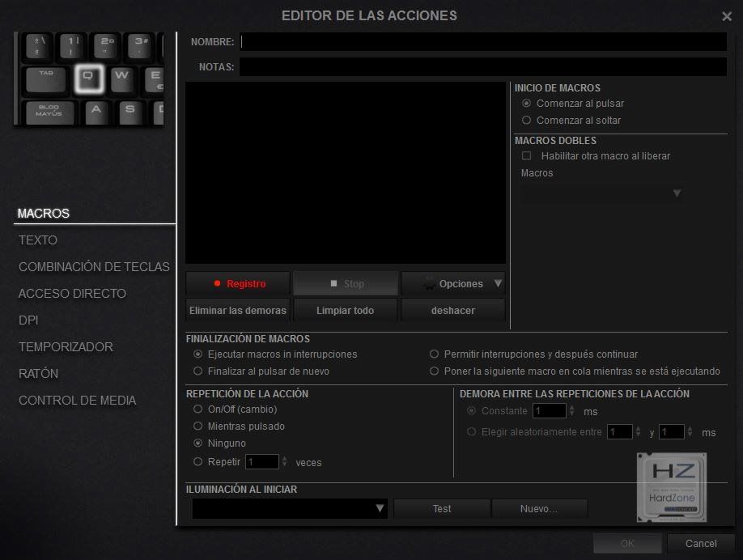The height and width of the screenshot is (560, 743).
Task: Focus the NOTAS input field
Action: (x=483, y=67)
